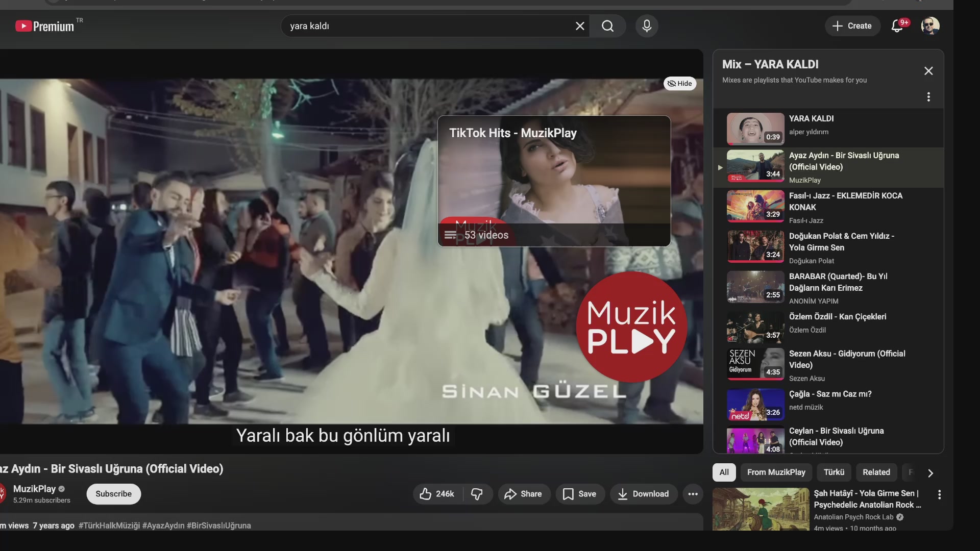The width and height of the screenshot is (980, 551).
Task: Open the TikTok Hits - MuzikPlay playlist card
Action: 554,181
